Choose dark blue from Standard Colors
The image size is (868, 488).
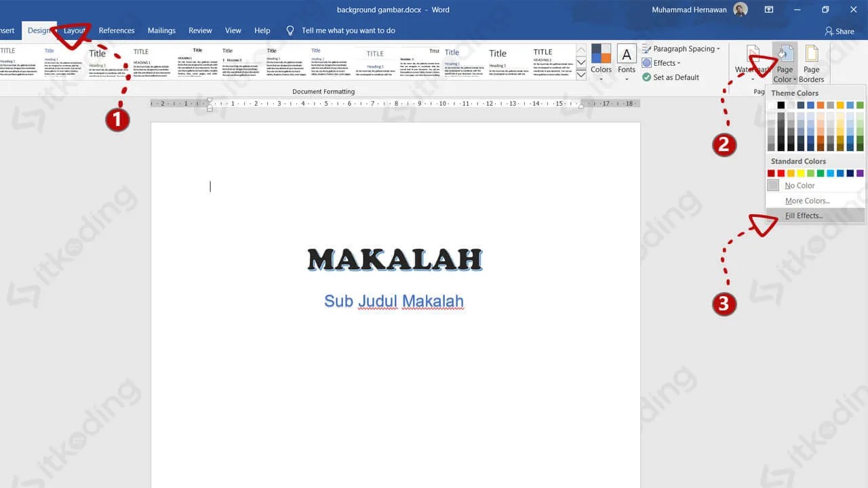point(850,174)
